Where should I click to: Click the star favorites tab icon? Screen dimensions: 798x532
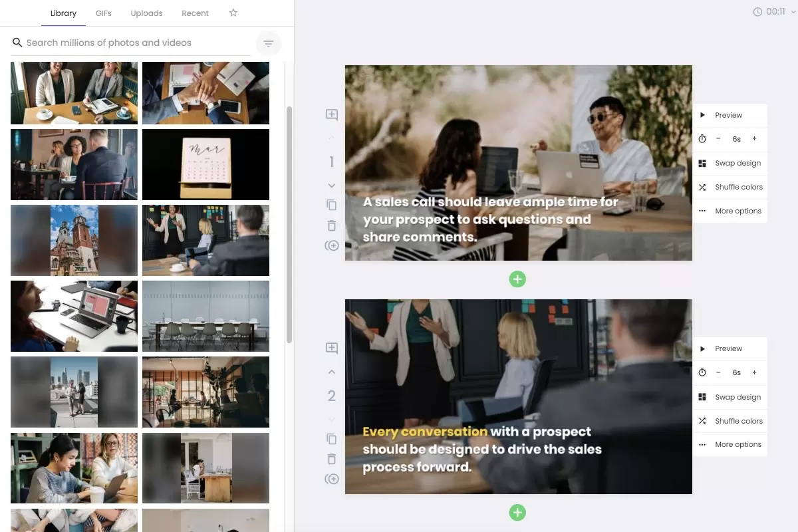tap(233, 13)
